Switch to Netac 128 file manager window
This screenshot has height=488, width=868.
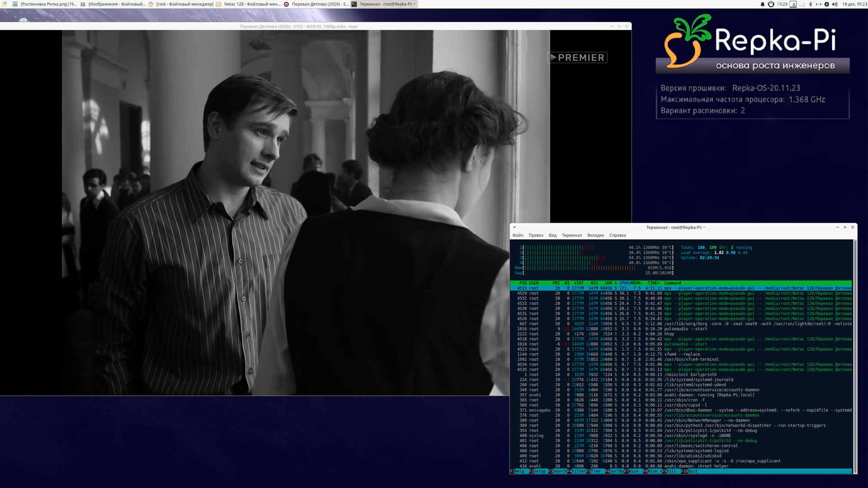coord(248,4)
